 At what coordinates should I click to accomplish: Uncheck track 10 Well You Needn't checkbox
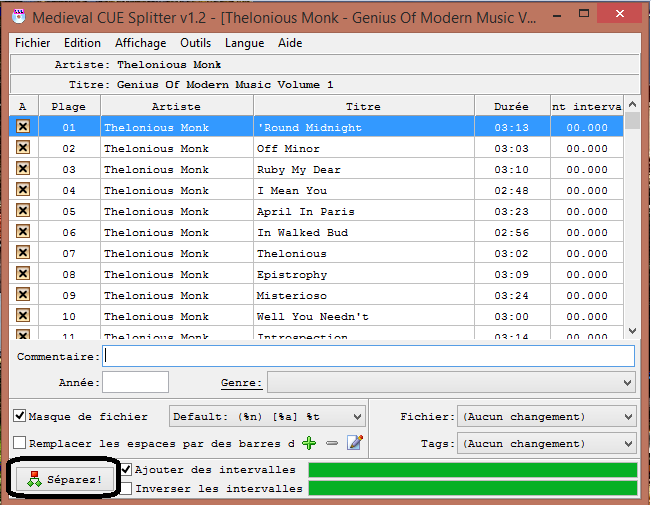click(23, 315)
